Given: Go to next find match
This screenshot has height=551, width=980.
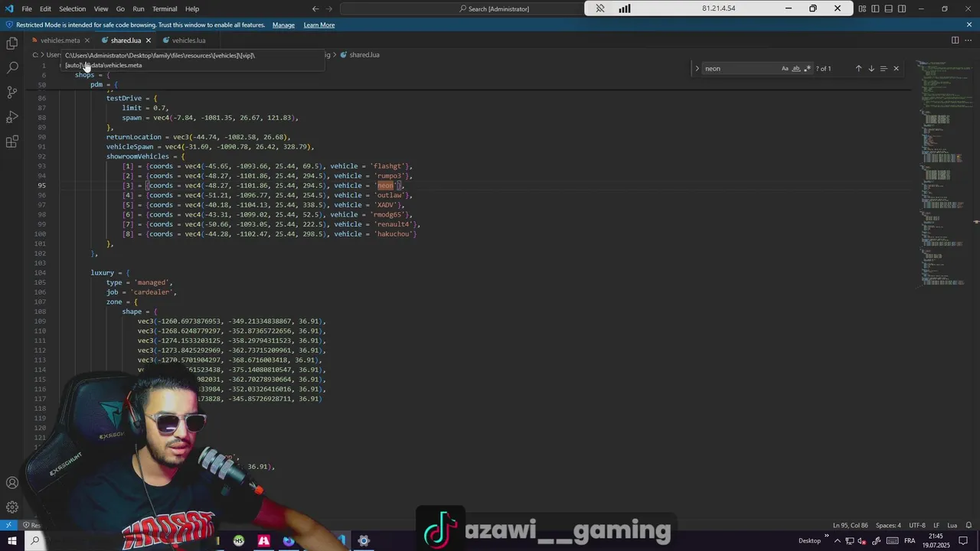Looking at the screenshot, I should click(871, 68).
